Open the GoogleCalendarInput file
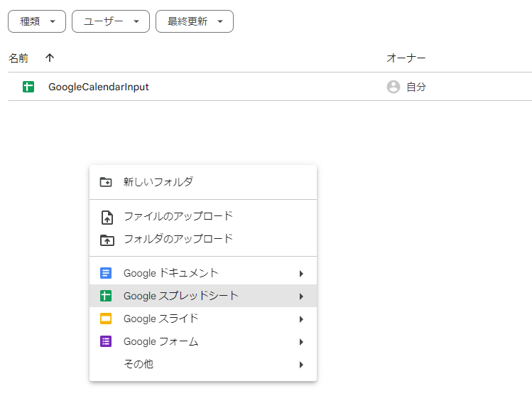The height and width of the screenshot is (406, 532). [99, 87]
